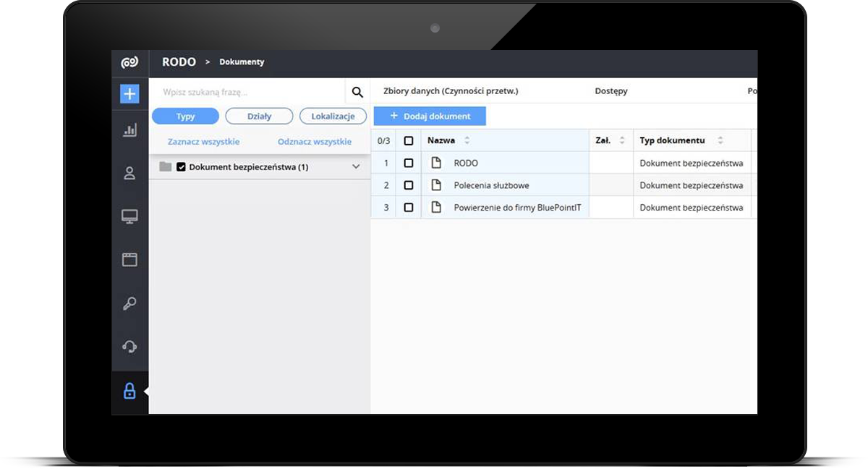Click the Dodaj dokument button
868x469 pixels.
(x=430, y=116)
